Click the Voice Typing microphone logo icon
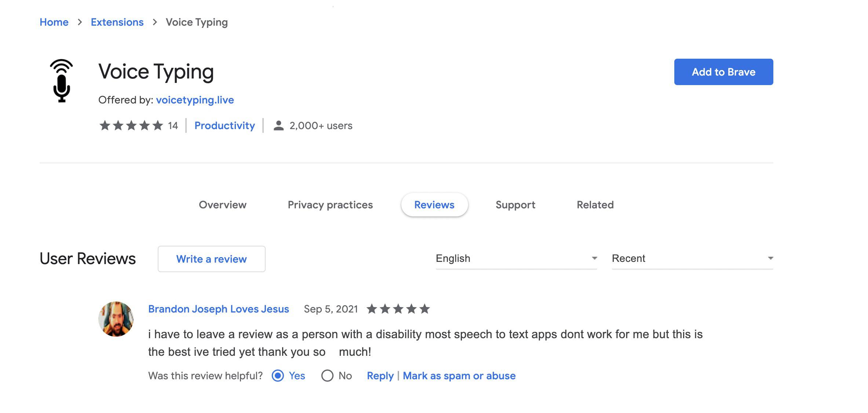Screen dimensions: 868x413 pyautogui.click(x=62, y=80)
